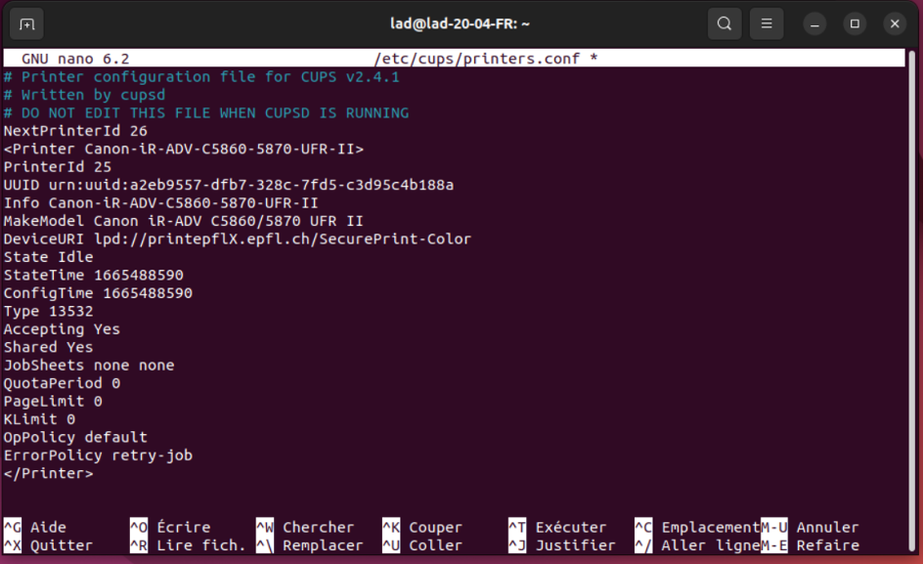Click the JobSheets none none line
924x564 pixels.
[x=89, y=366]
